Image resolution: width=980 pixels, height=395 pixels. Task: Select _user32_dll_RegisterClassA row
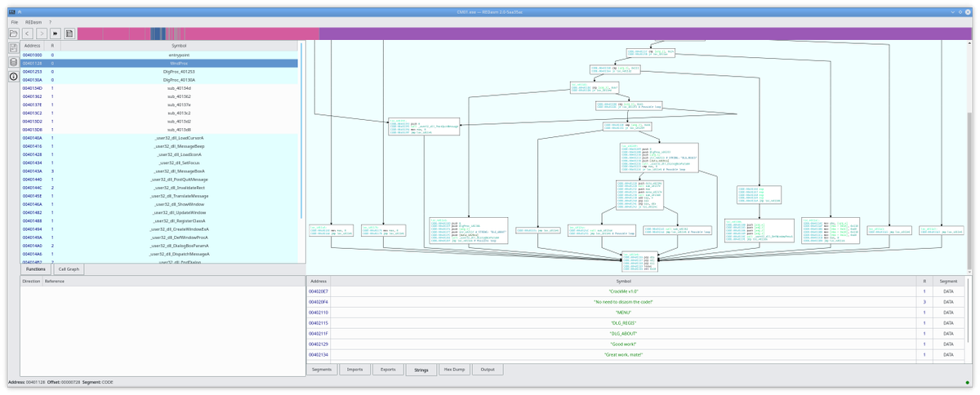158,221
